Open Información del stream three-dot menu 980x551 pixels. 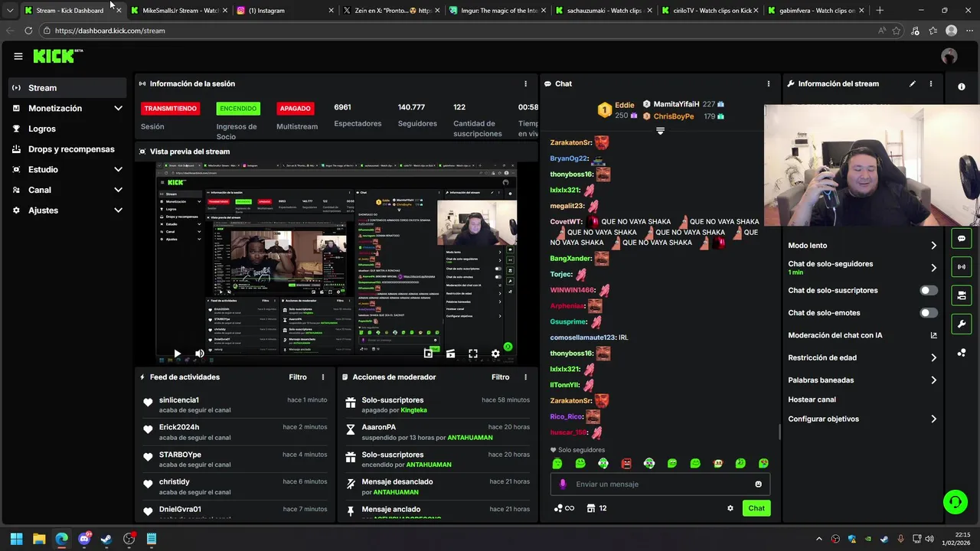tap(931, 83)
